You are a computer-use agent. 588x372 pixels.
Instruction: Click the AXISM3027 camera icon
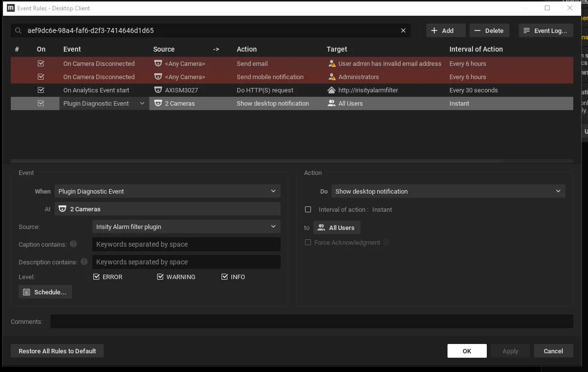point(158,90)
